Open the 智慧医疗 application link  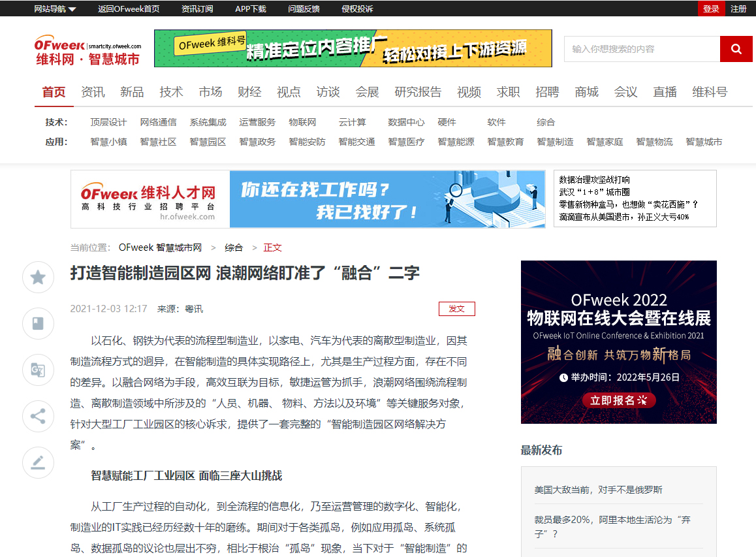[x=406, y=142]
